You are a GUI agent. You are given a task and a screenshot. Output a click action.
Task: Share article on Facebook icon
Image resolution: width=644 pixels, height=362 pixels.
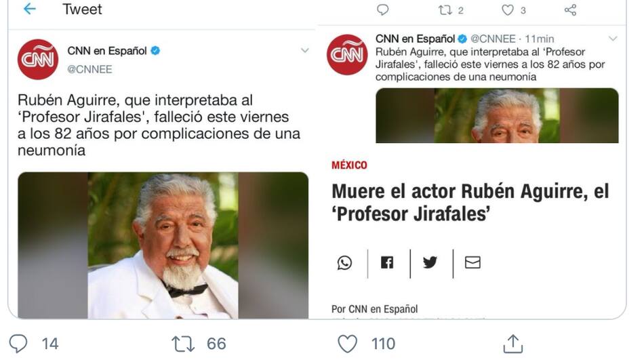coord(387,262)
